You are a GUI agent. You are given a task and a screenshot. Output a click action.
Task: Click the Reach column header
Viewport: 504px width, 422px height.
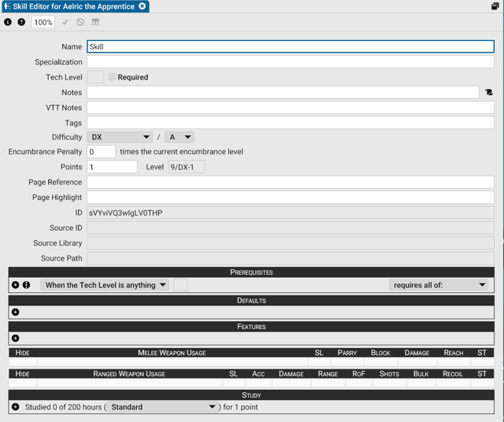454,353
